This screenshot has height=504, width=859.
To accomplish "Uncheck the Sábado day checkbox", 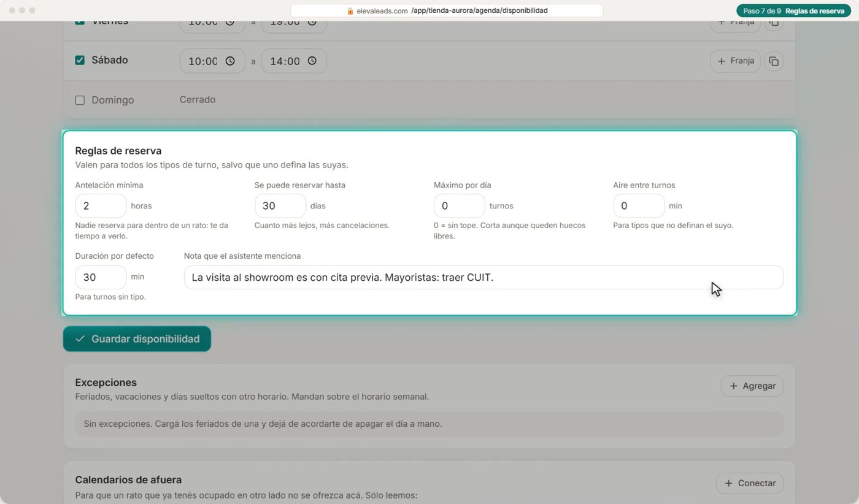I will (x=80, y=60).
